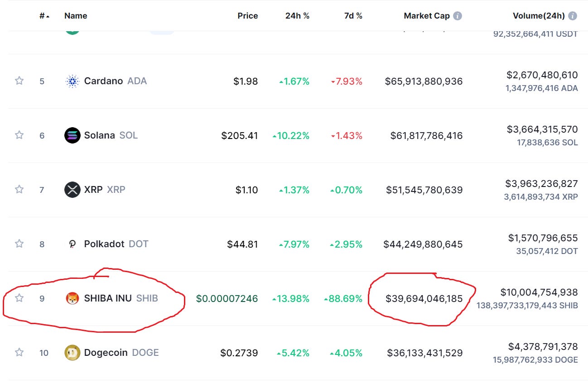Click the Cardano ADA coin logo
Image resolution: width=588 pixels, height=383 pixels.
72,81
